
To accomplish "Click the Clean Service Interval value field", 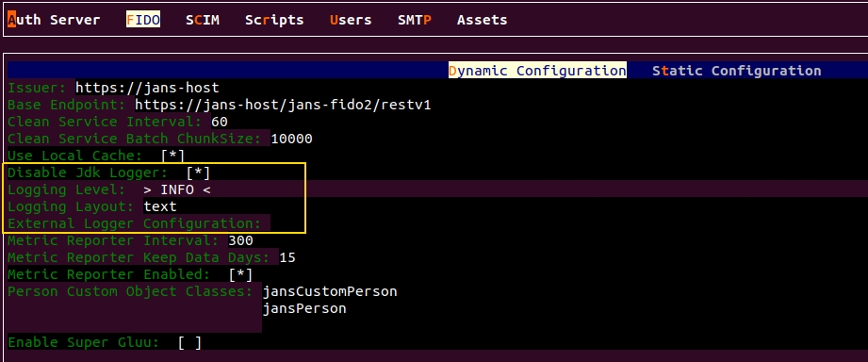I will [x=220, y=122].
